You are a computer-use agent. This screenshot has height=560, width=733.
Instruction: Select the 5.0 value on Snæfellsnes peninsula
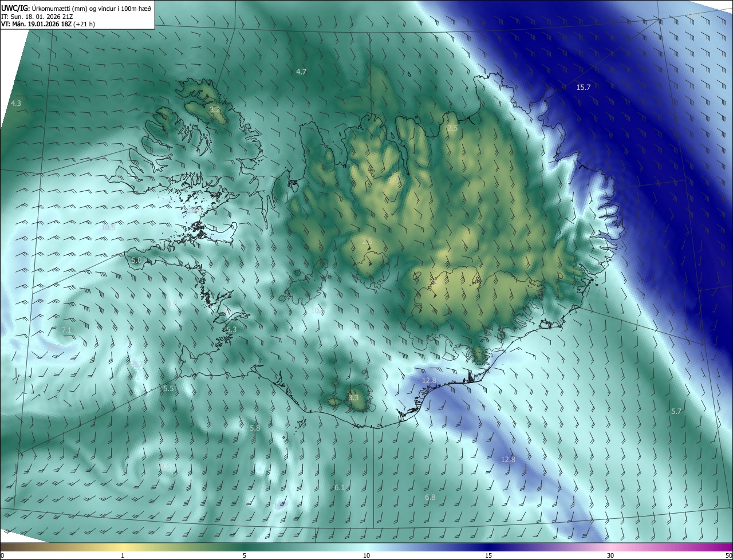click(136, 260)
